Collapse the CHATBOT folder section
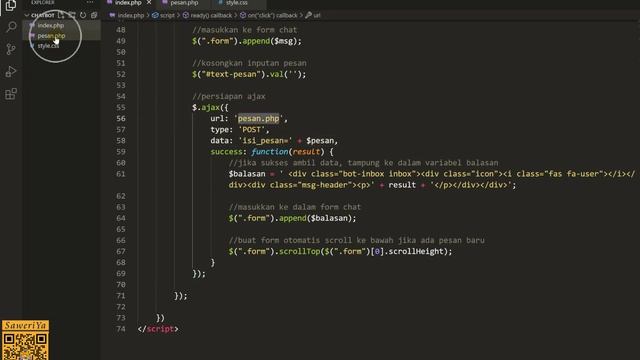This screenshot has width=640, height=360. point(27,15)
